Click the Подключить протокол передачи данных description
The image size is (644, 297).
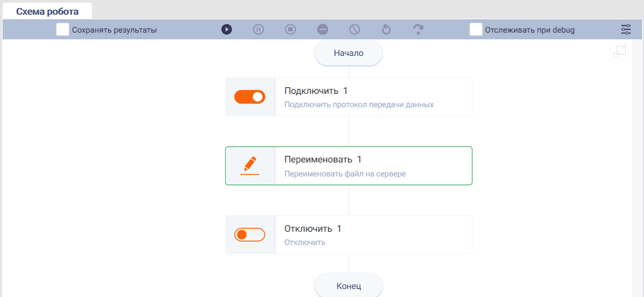(x=359, y=104)
